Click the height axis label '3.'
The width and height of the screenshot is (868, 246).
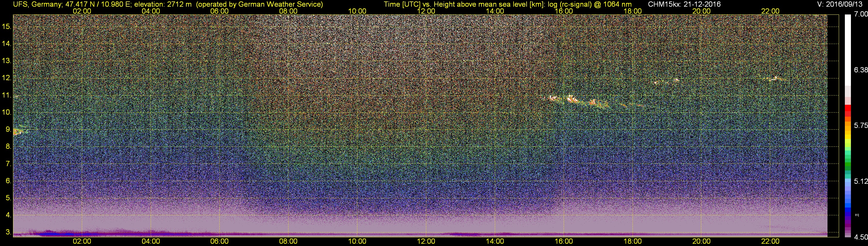(8, 232)
